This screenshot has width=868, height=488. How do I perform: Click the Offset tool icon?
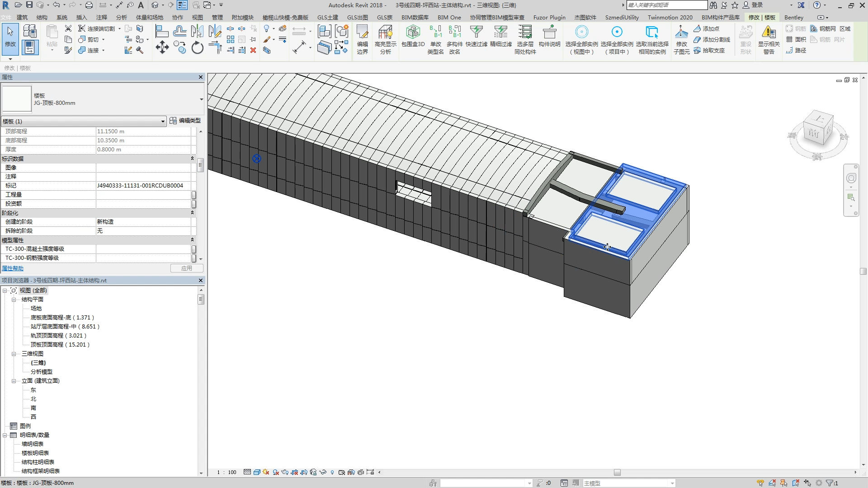[x=179, y=31]
